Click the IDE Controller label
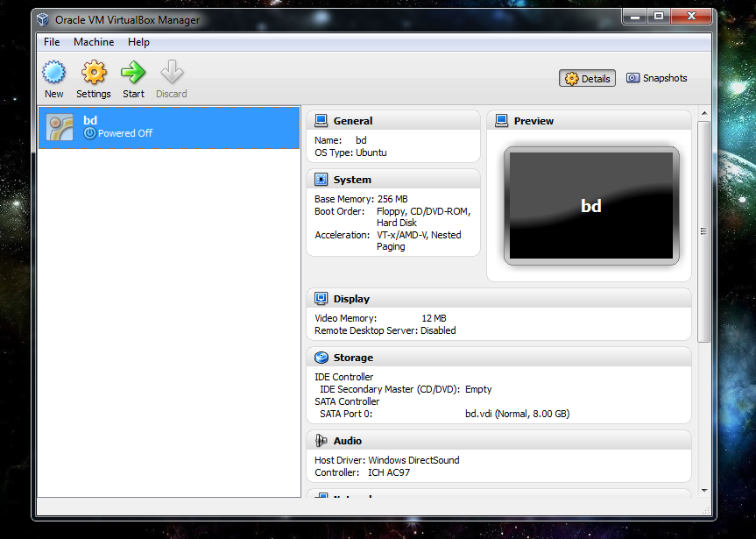 point(343,377)
